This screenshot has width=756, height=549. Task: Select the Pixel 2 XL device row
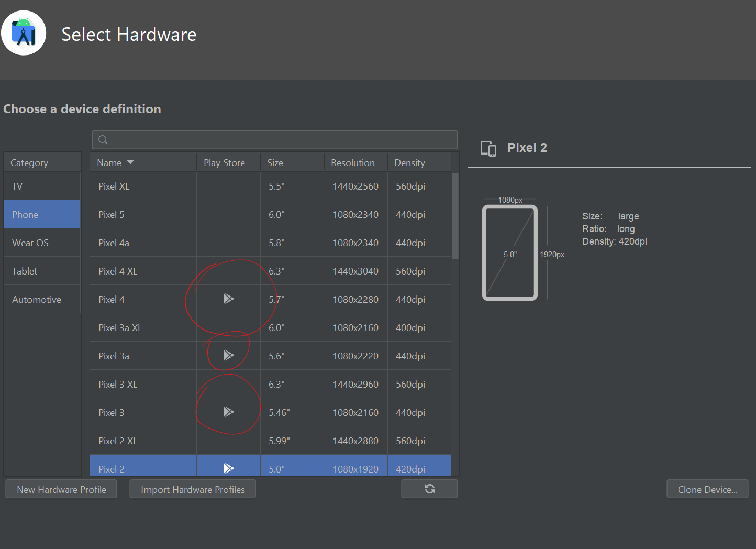click(270, 441)
